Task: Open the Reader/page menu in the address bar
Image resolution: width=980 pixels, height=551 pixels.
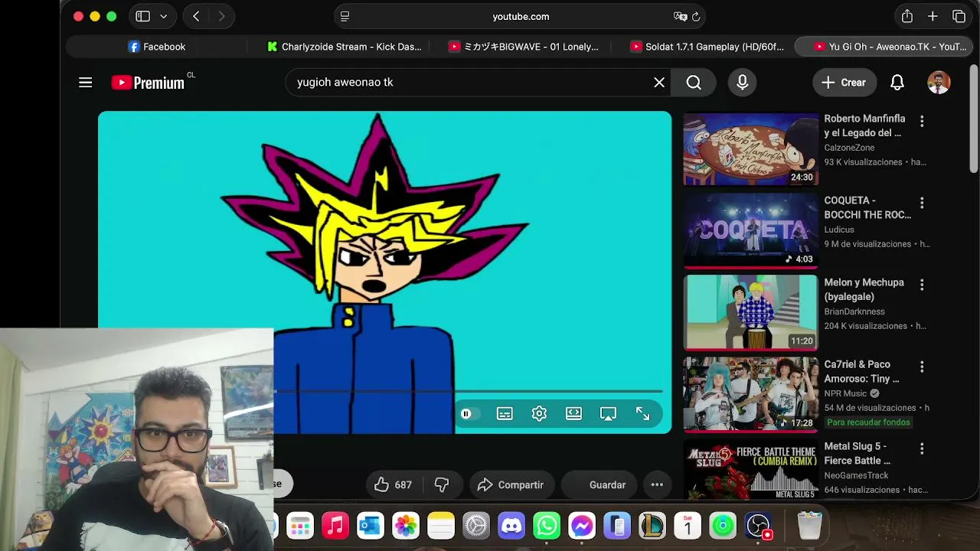Action: click(x=345, y=16)
